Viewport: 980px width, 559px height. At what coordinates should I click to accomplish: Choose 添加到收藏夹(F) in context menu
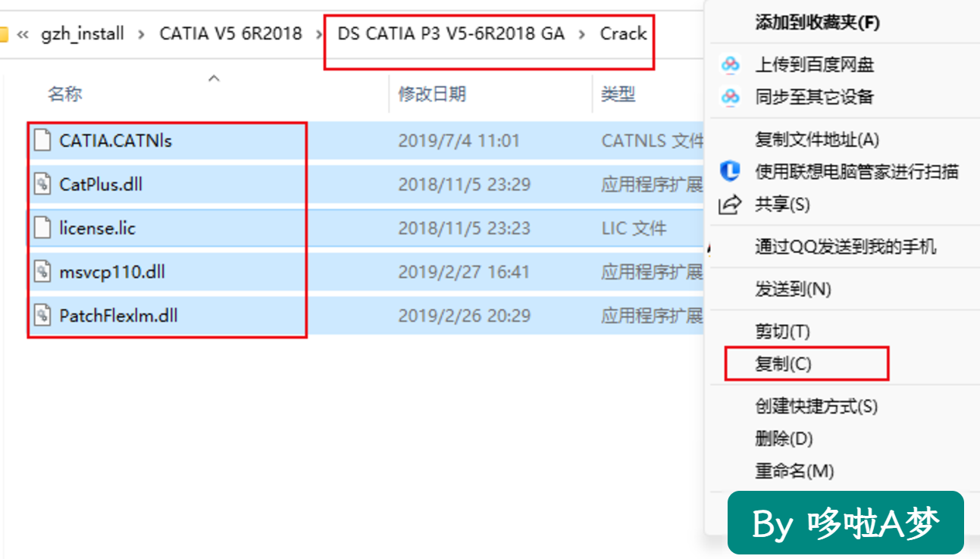click(818, 22)
